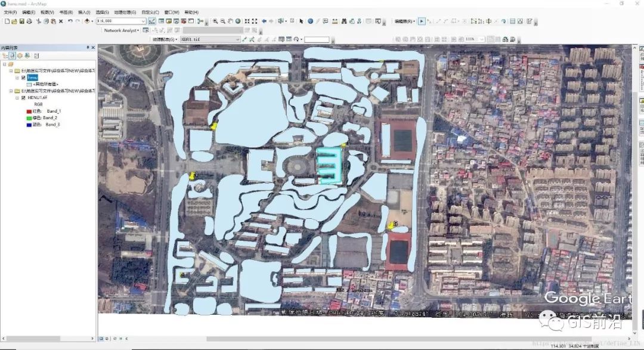
Task: Toggle visibility of henu layer
Action: point(23,78)
